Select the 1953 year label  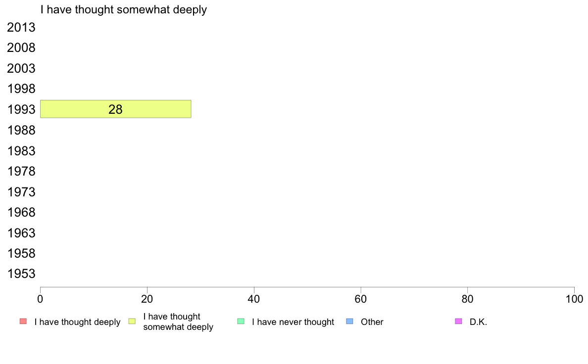coord(21,274)
